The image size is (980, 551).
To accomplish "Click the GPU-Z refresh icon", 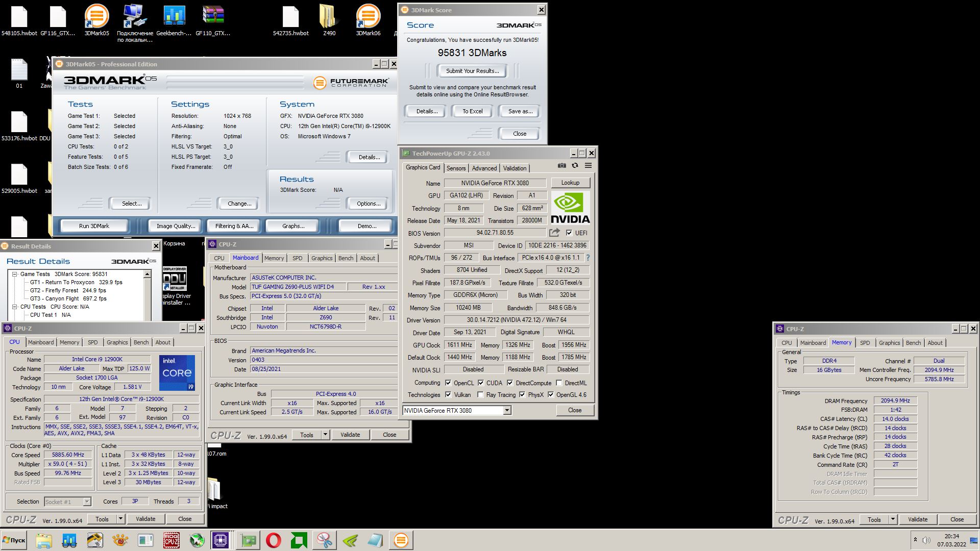I will [575, 166].
